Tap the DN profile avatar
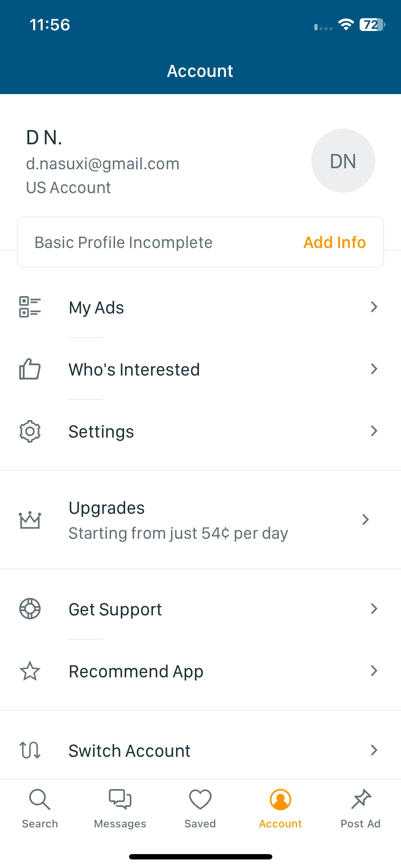Screen dimensions: 401x868 click(343, 161)
